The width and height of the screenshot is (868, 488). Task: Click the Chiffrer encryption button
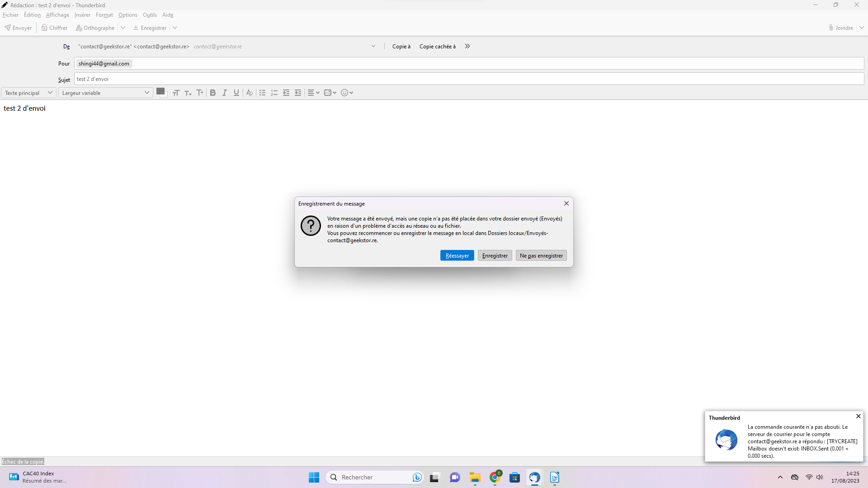(54, 28)
